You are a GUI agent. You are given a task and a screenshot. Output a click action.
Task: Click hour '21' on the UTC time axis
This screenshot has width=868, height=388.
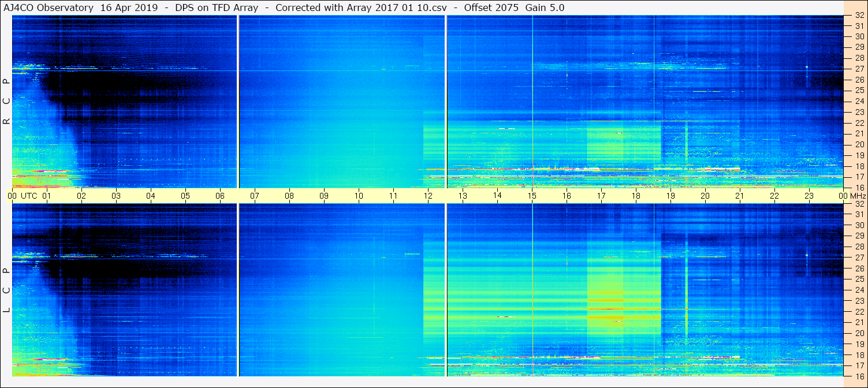740,196
